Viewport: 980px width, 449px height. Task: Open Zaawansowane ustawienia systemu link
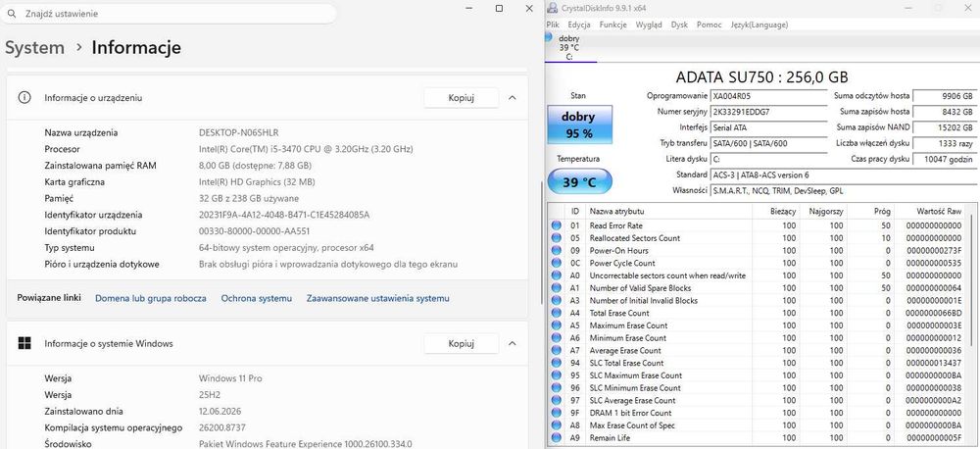pos(377,298)
